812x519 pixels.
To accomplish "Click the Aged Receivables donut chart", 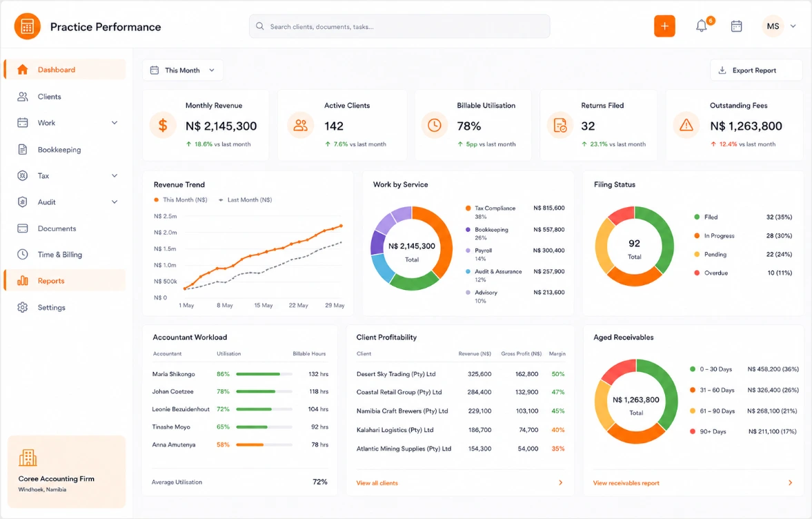I will click(x=636, y=402).
